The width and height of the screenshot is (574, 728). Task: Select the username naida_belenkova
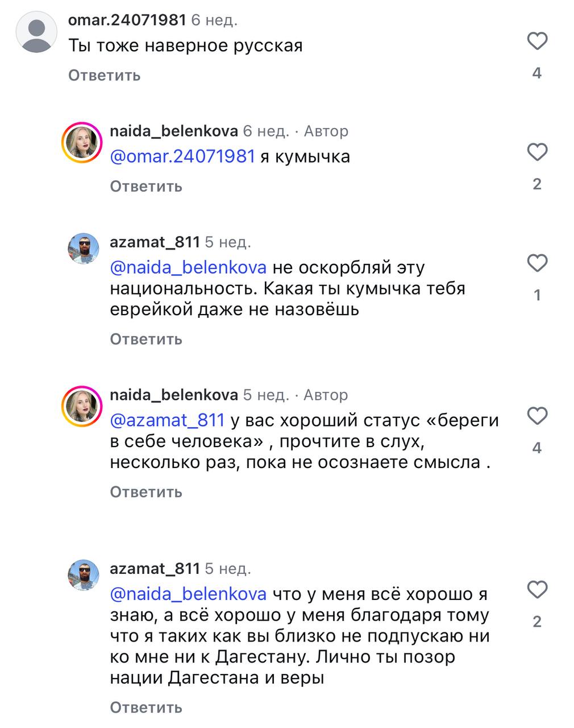(173, 131)
